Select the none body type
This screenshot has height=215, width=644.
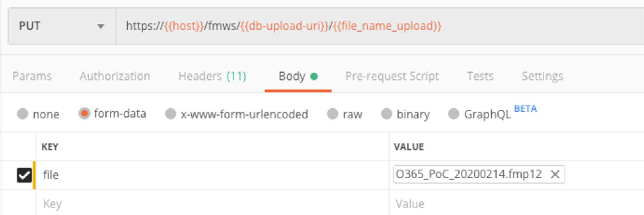pyautogui.click(x=22, y=114)
